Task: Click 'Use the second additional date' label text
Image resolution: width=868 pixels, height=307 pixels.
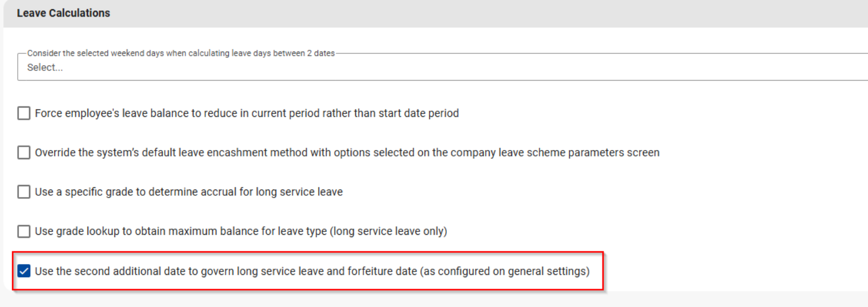Action: [114, 271]
